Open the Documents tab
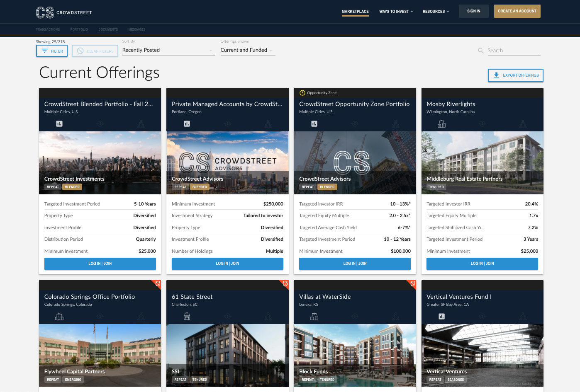Viewport: 580px width, 392px height. (108, 29)
